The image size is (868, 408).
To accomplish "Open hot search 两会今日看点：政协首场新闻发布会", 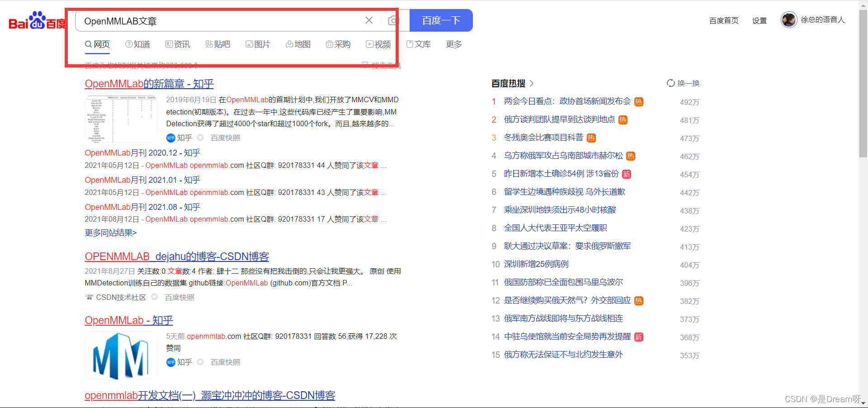I will (567, 101).
